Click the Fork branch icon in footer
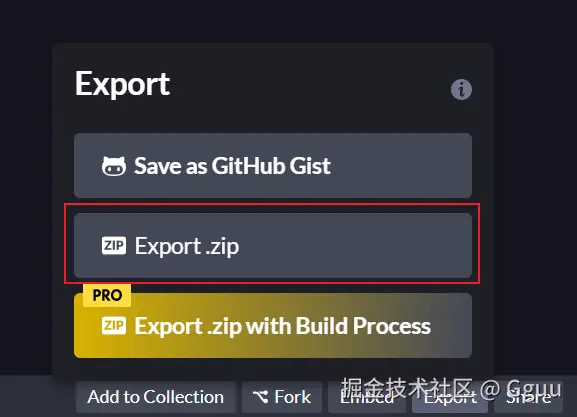 [261, 397]
